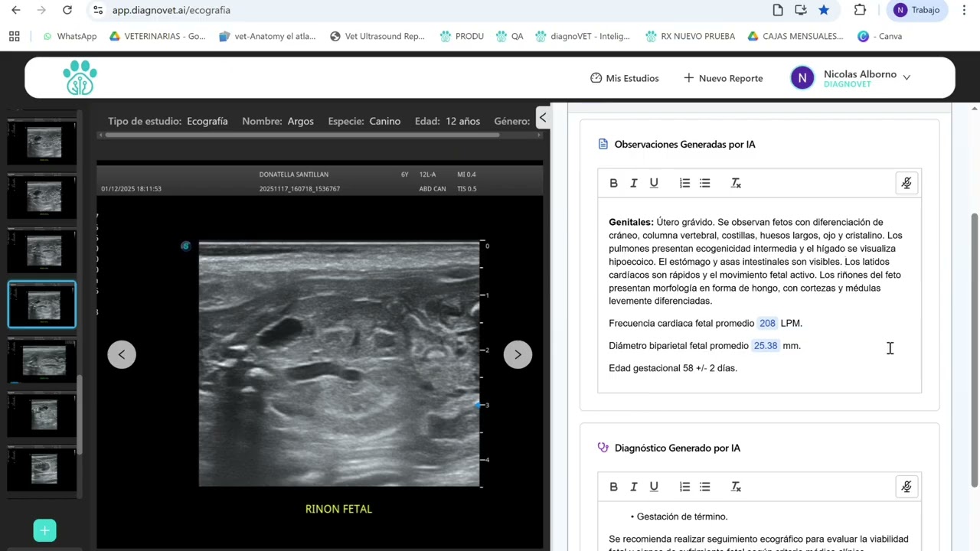
Task: Apply italic in Observaciones editor
Action: point(633,183)
